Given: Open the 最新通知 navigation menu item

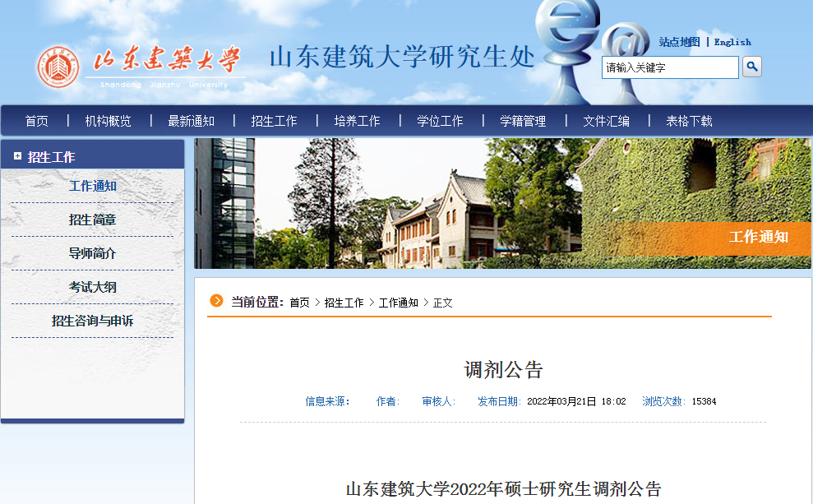Looking at the screenshot, I should click(x=191, y=121).
